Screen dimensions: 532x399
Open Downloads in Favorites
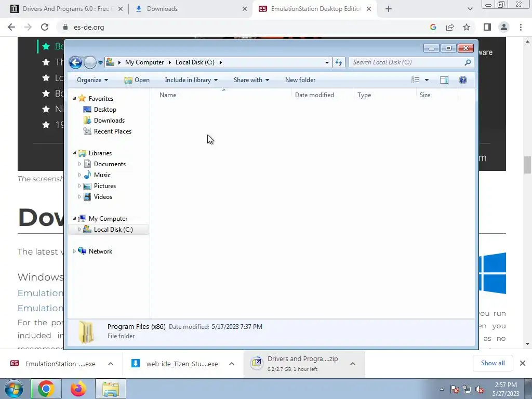pos(109,121)
